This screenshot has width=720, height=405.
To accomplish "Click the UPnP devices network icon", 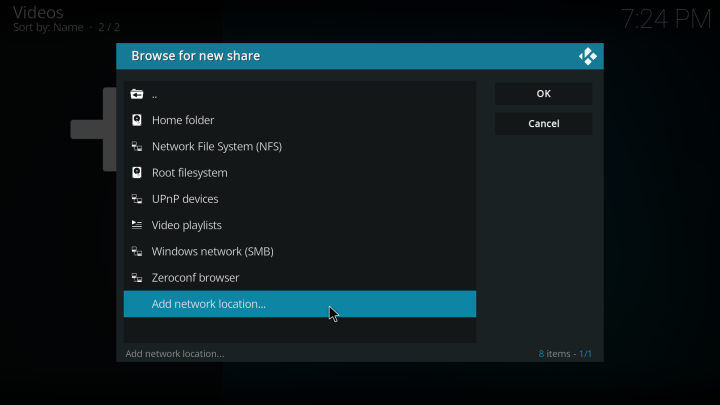I will 137,199.
